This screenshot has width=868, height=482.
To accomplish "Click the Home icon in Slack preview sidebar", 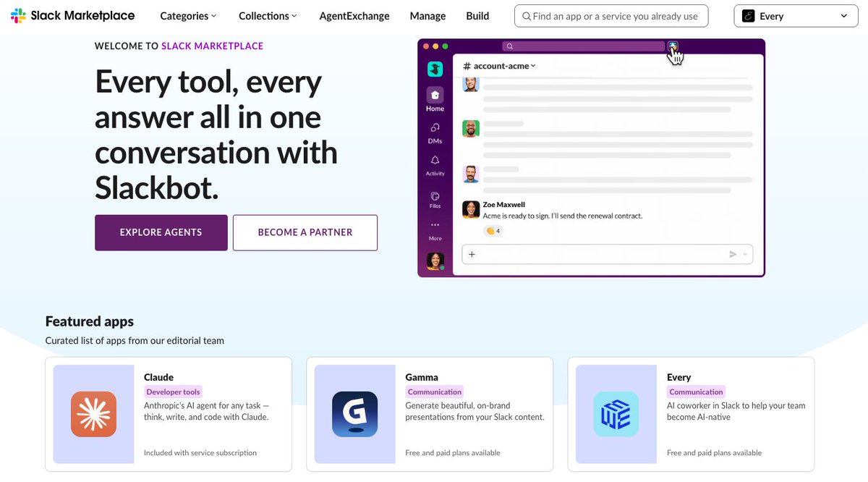I will (x=435, y=95).
